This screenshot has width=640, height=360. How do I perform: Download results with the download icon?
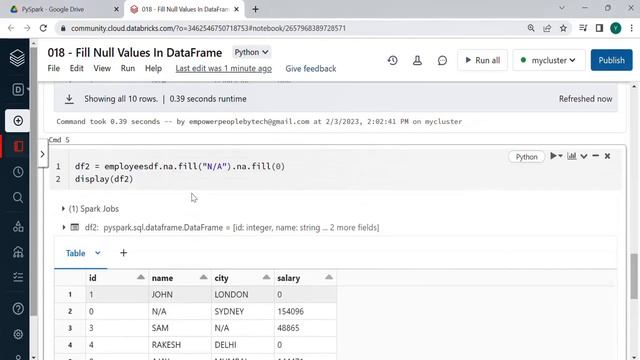69,99
